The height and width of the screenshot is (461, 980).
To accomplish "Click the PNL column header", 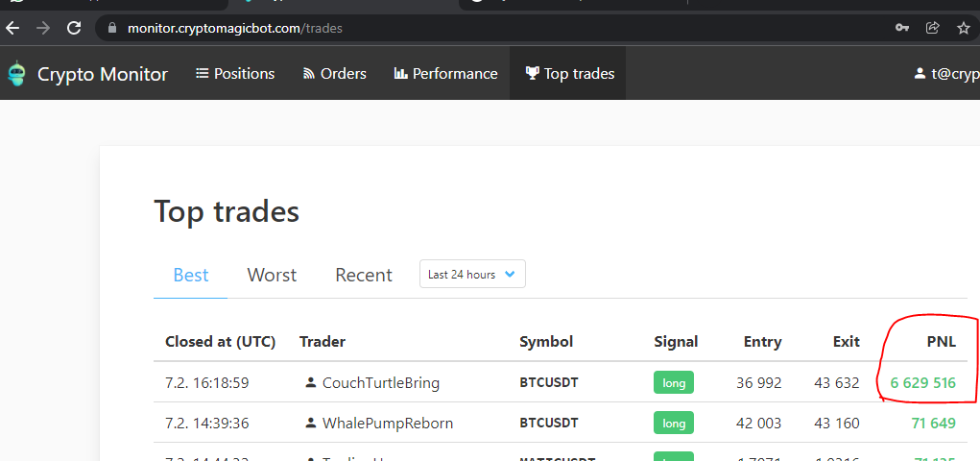I will (942, 342).
